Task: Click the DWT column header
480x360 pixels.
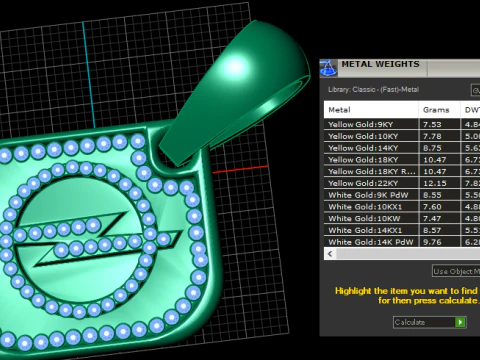Action: click(x=470, y=110)
